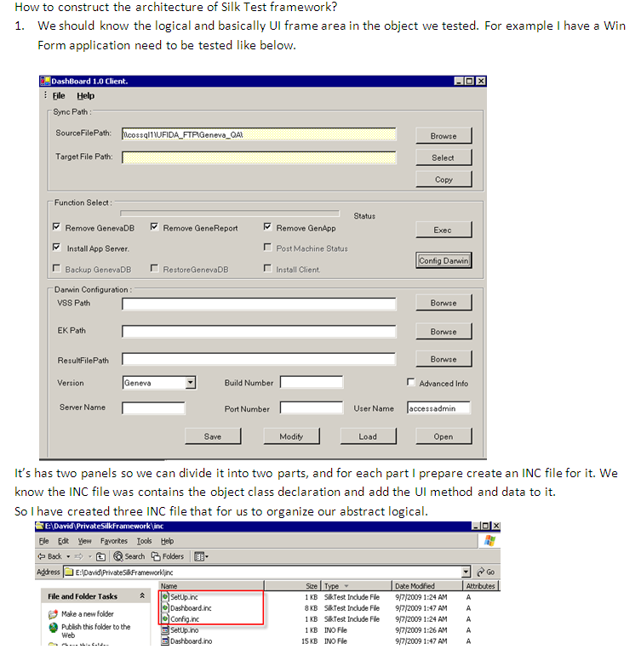Open the View menu in Explorer
Image resolution: width=641 pixels, height=672 pixels.
(84, 541)
